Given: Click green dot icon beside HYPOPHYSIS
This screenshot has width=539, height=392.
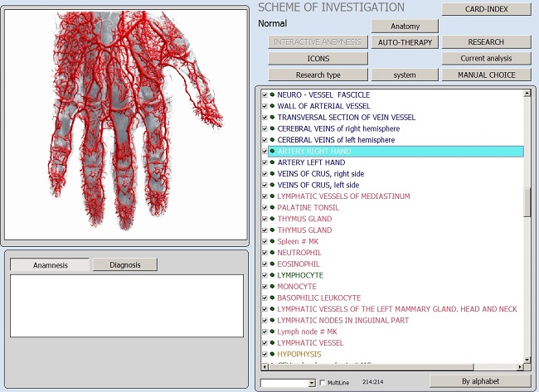Looking at the screenshot, I should [x=272, y=354].
